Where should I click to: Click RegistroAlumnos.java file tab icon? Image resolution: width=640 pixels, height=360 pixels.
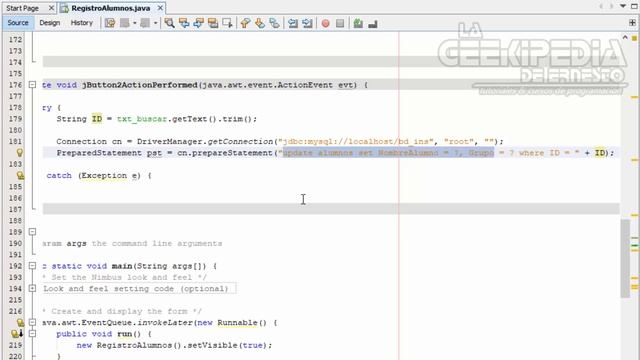64,8
